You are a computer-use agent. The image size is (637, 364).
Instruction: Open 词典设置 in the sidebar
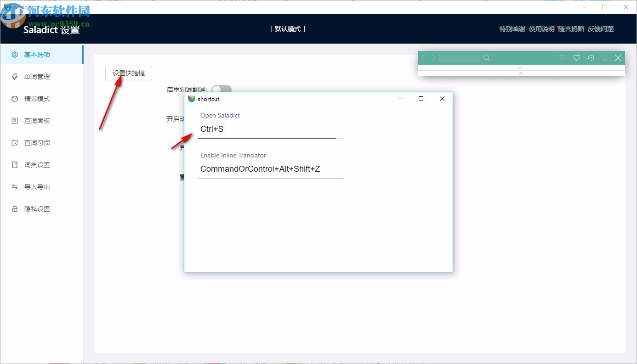pyautogui.click(x=41, y=165)
